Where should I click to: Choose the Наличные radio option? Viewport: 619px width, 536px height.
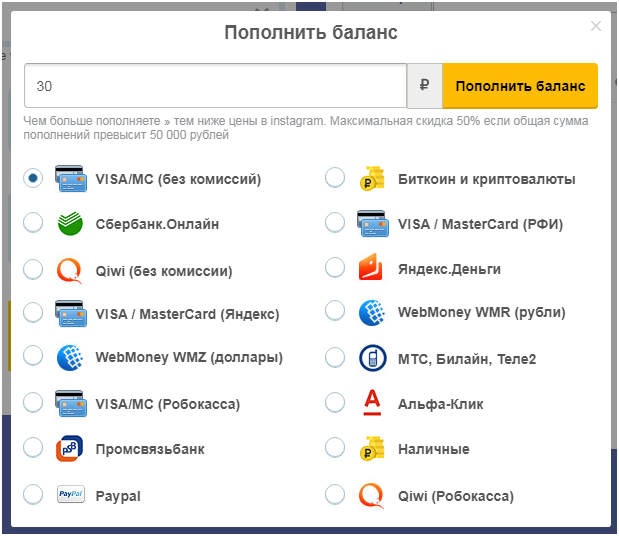(x=335, y=447)
